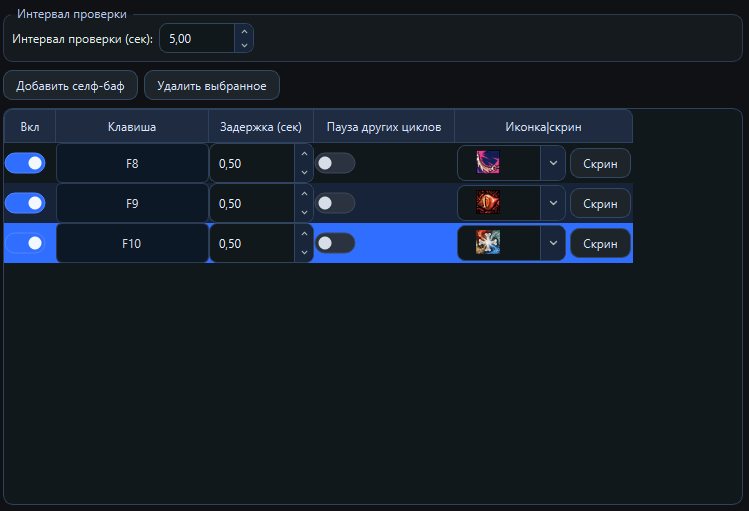Viewport: 749px width, 511px height.
Task: Expand the icon dropdown in the F9 row
Action: pos(553,203)
